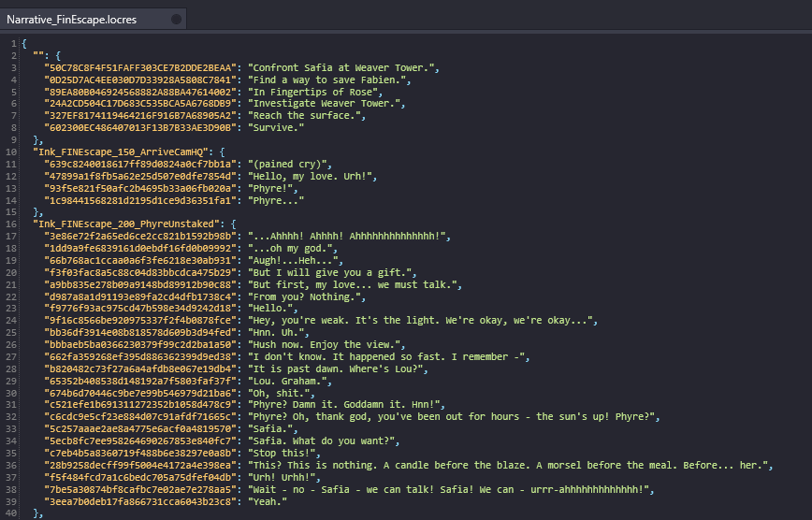The height and width of the screenshot is (520, 812).
Task: Click key "0D25D7AC4EE030D7D33928A5808C7841"
Action: click(x=140, y=79)
